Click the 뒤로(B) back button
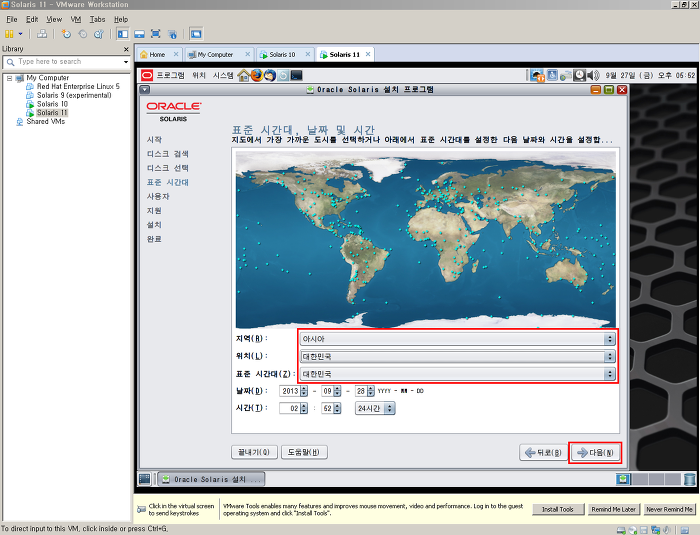Viewport: 700px width, 535px height. (x=543, y=452)
